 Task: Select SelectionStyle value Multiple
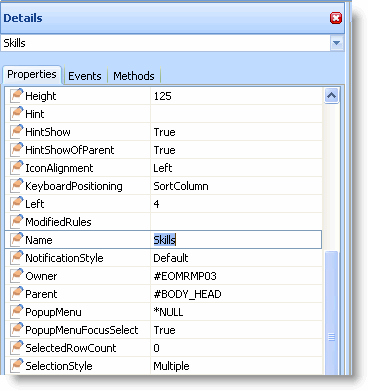pyautogui.click(x=171, y=366)
